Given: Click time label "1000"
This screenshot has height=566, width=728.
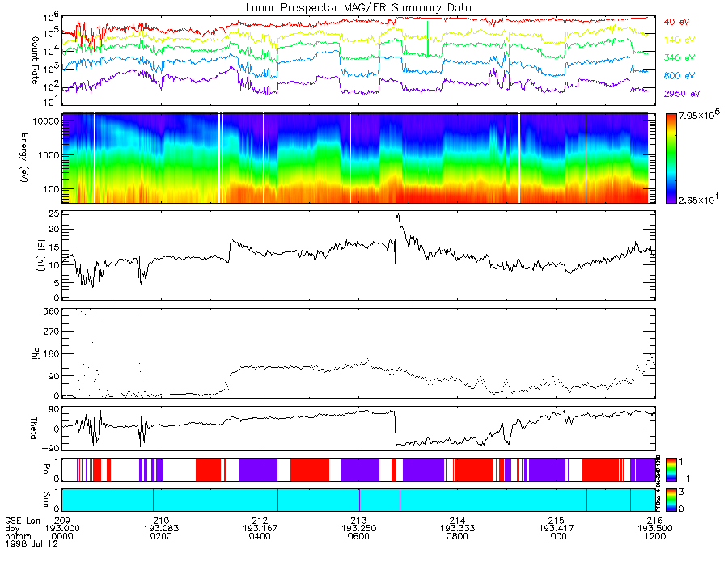Looking at the screenshot, I should pos(557,536).
